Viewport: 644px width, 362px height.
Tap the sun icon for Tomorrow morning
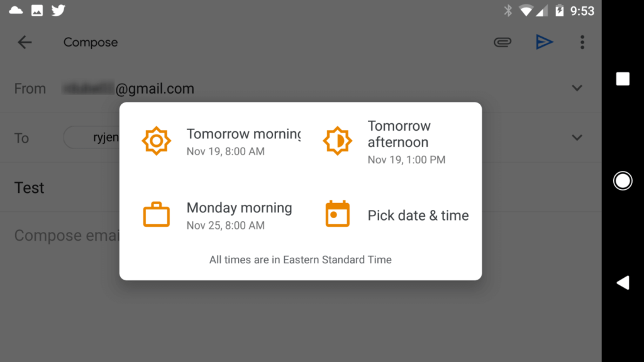(156, 141)
